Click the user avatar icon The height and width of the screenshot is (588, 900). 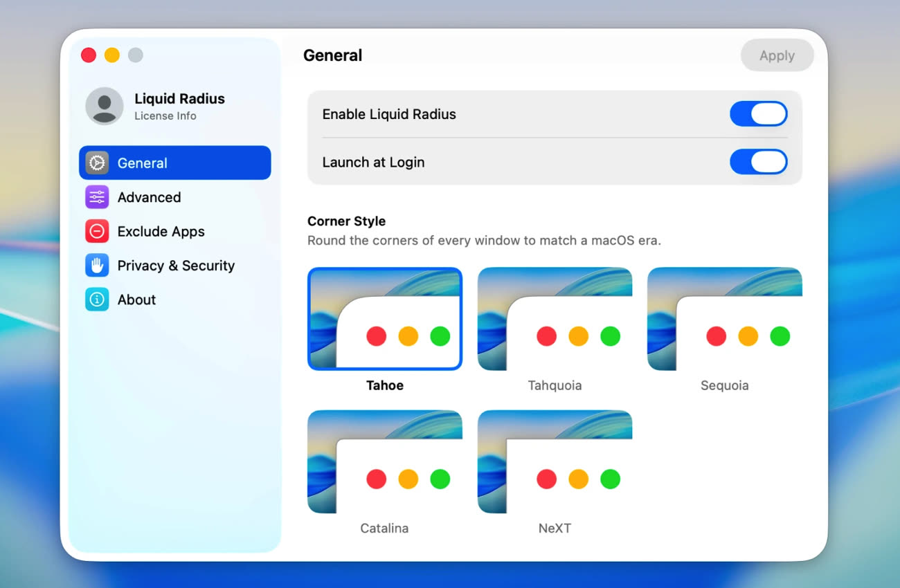(105, 106)
